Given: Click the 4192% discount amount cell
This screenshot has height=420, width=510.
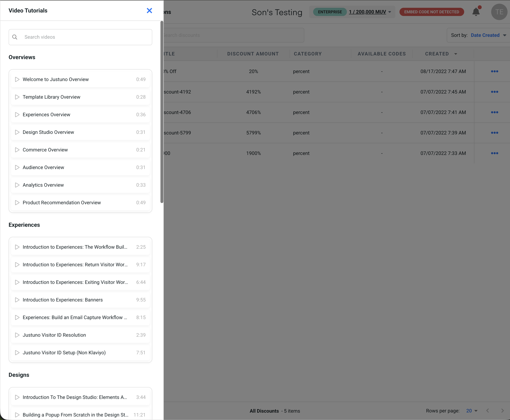Looking at the screenshot, I should point(254,92).
